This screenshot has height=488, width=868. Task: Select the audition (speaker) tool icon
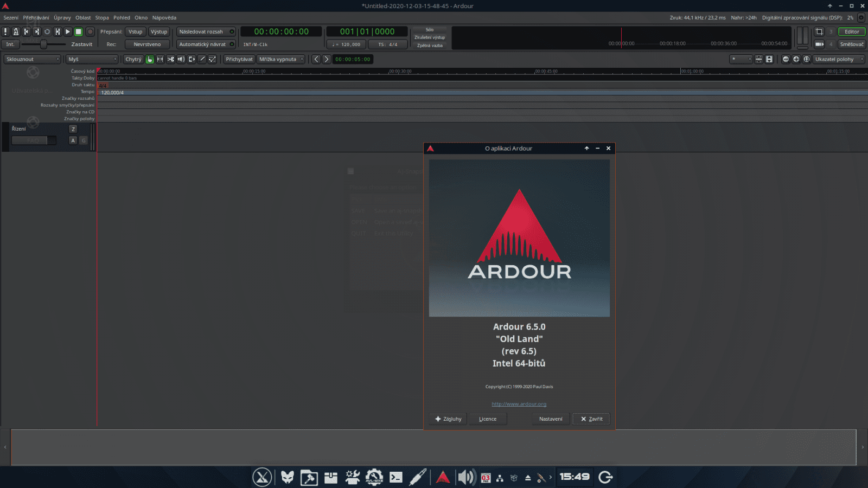tap(181, 59)
